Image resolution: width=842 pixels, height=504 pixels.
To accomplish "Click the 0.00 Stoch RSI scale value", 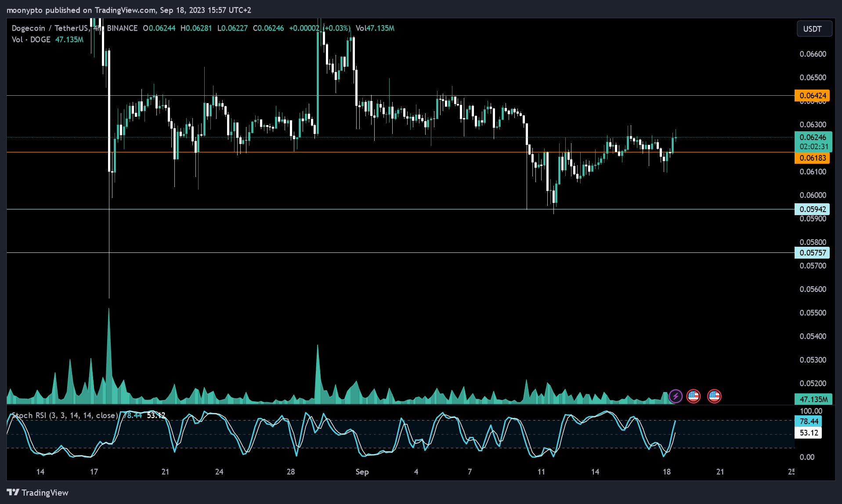I will pos(807,457).
